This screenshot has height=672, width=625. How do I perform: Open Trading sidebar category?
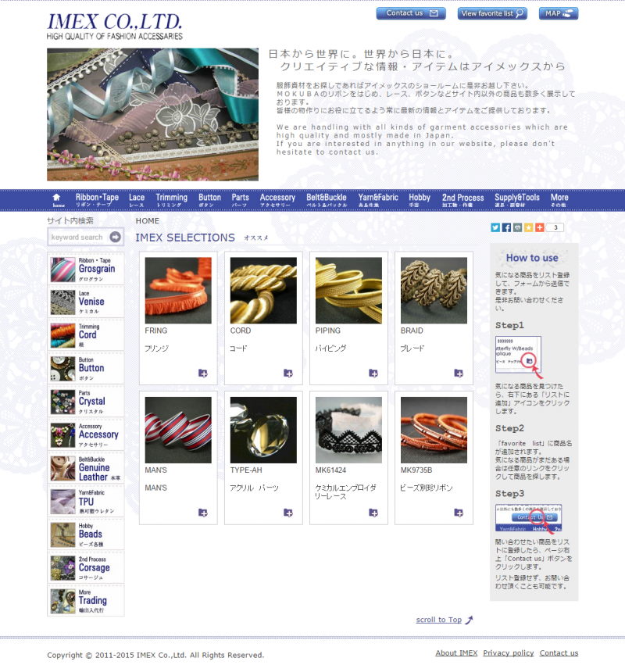pos(86,600)
